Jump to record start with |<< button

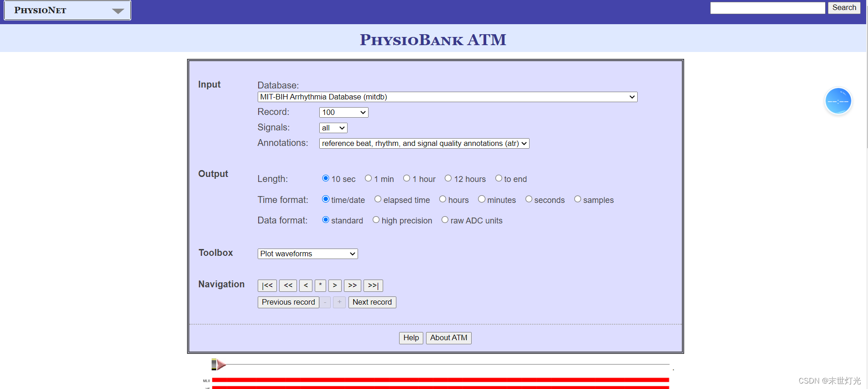(267, 285)
